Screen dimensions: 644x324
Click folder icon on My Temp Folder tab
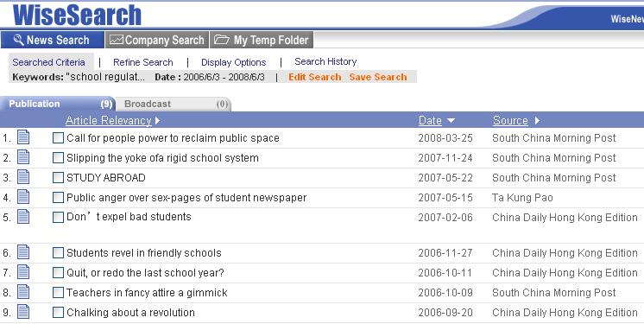(x=222, y=40)
